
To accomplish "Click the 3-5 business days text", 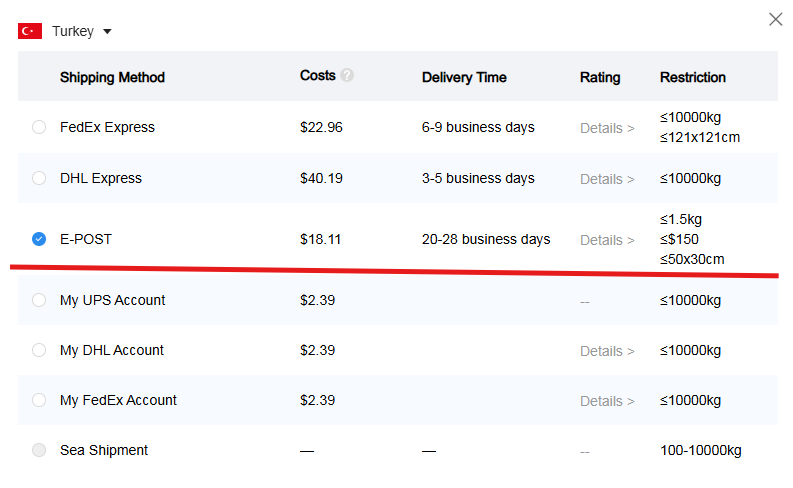I will 478,178.
